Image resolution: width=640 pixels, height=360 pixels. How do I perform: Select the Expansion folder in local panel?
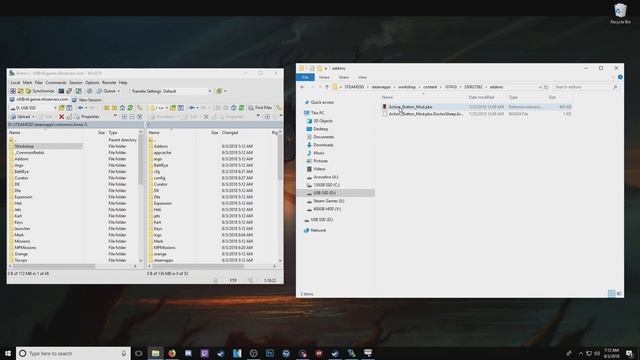click(23, 197)
